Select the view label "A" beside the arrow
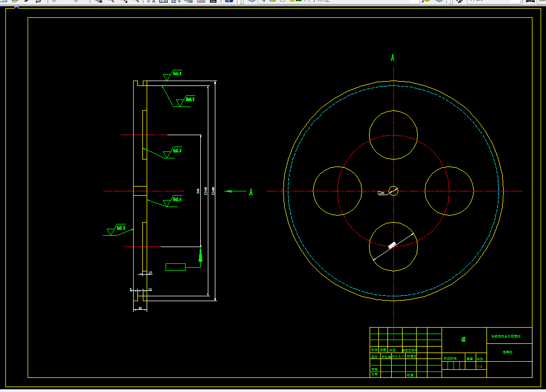The image size is (546, 392). tap(251, 192)
